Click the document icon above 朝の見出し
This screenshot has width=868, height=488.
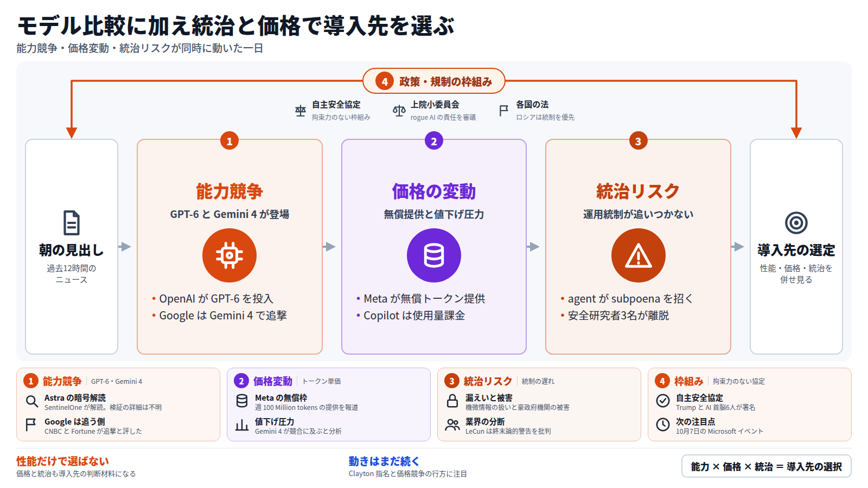coord(72,223)
